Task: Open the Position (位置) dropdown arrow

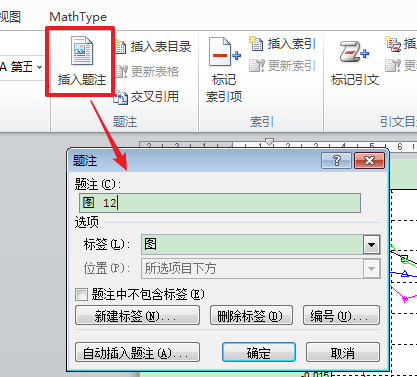Action: pos(371,268)
